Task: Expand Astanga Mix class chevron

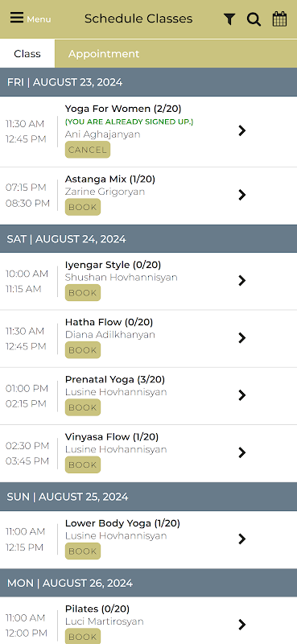Action: [x=242, y=195]
